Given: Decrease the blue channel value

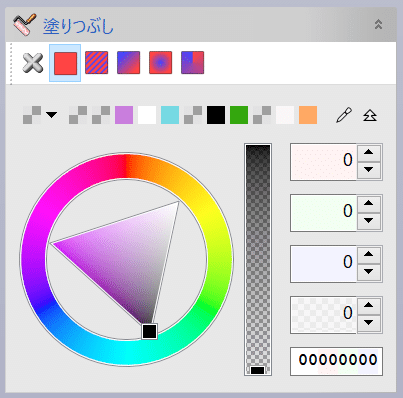Looking at the screenshot, I should coord(369,272).
